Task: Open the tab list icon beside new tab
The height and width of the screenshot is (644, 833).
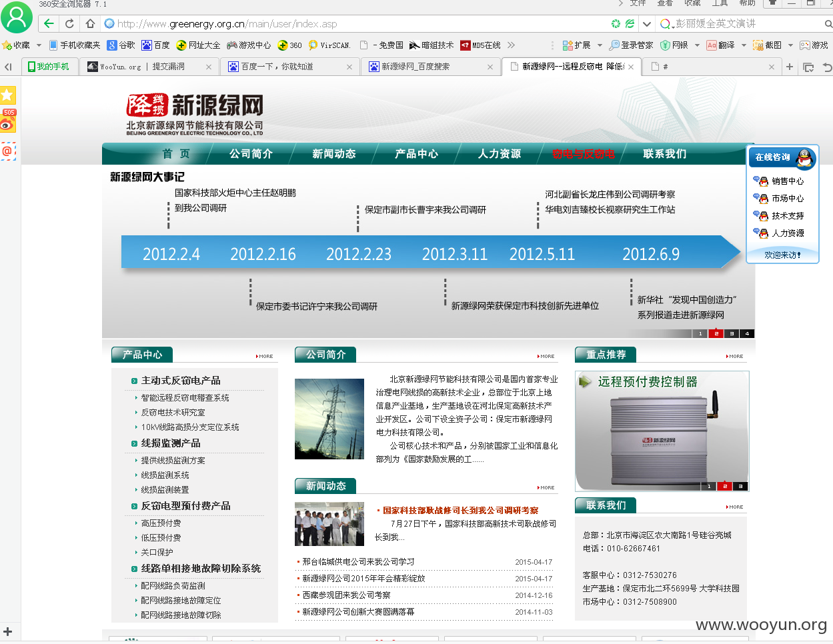Action: click(808, 67)
